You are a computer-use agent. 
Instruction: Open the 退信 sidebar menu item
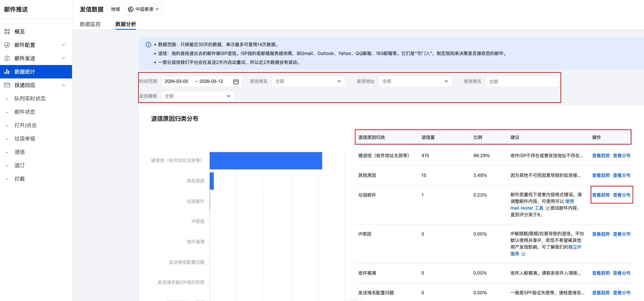coord(20,152)
